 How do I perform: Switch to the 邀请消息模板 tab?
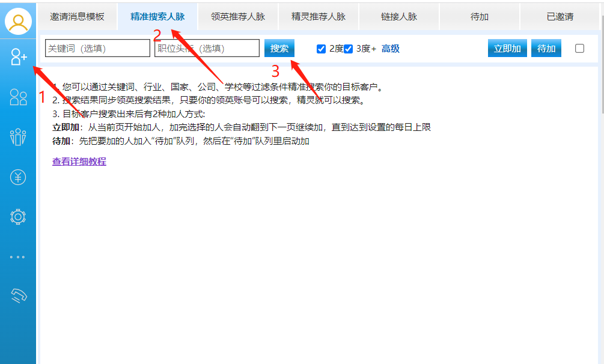pyautogui.click(x=77, y=17)
